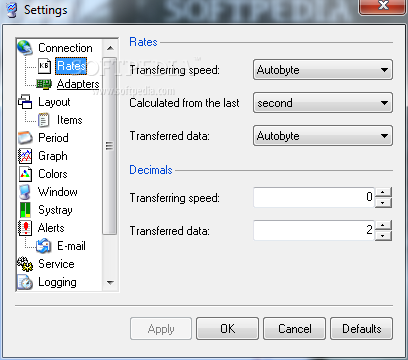Click the Transferring speed decimals field

tap(314, 197)
